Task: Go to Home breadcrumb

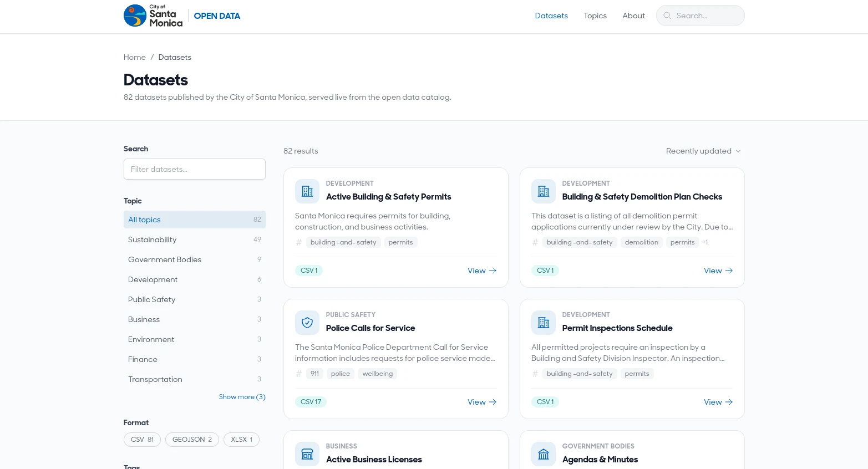Action: [x=135, y=57]
